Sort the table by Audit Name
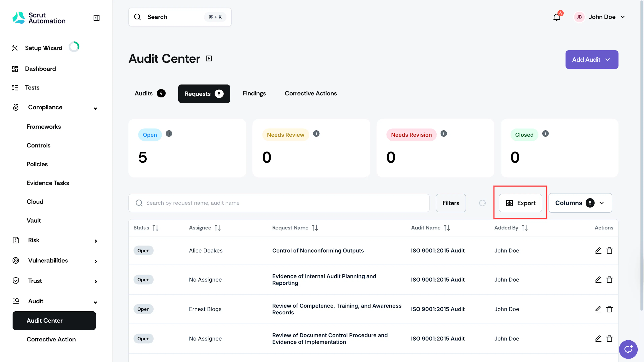Screen dimensions: 644x362 (447, 228)
